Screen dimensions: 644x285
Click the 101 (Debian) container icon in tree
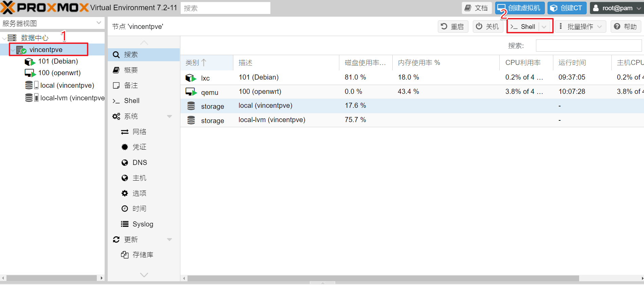click(30, 62)
